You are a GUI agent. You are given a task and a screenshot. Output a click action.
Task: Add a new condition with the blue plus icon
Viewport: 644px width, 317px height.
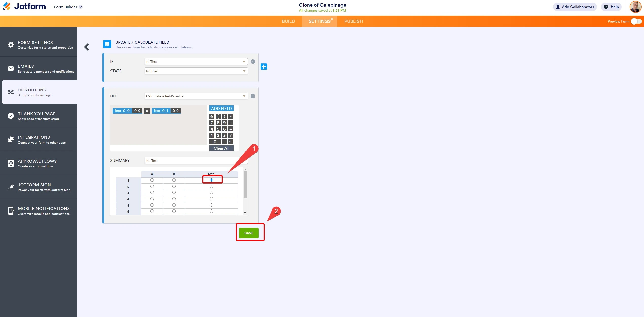tap(264, 66)
